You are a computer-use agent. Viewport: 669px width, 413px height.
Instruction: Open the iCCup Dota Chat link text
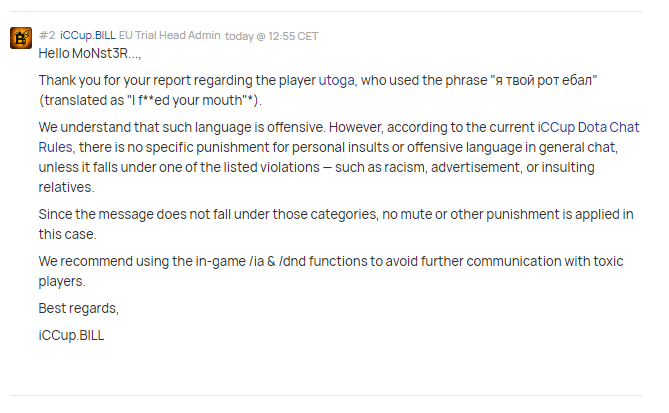pyautogui.click(x=588, y=127)
